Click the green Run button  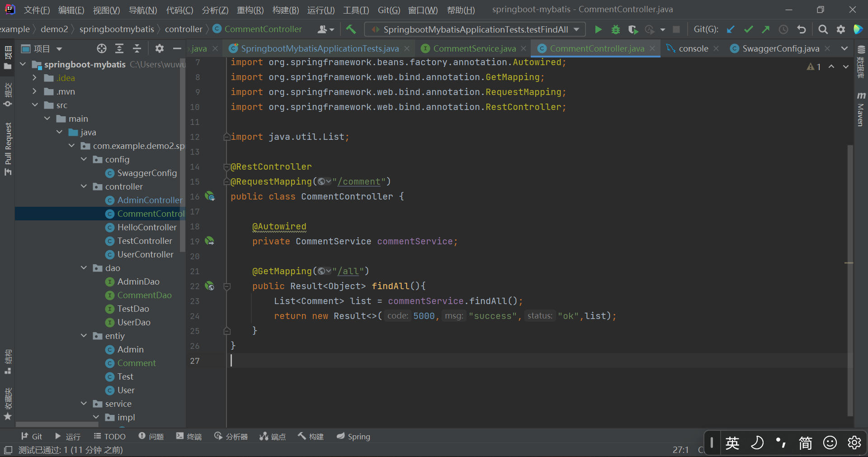pos(598,29)
